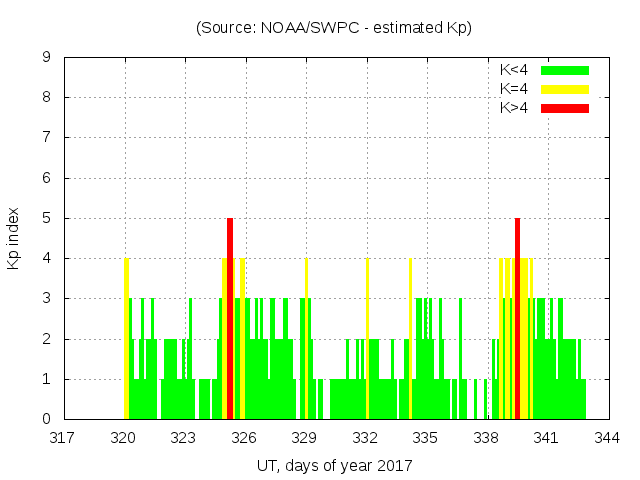Click the NOAA/SWPC source chart title
Screen dimensions: 640x480
[x=334, y=28]
